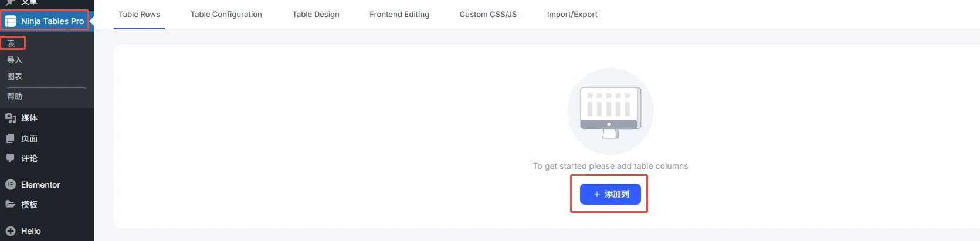Open Elementor via its circular icon

[x=11, y=185]
